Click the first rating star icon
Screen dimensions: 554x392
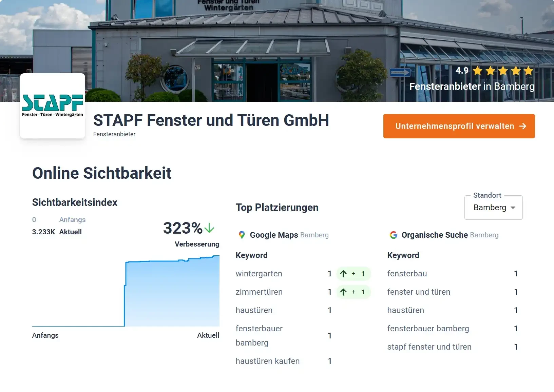[478, 71]
